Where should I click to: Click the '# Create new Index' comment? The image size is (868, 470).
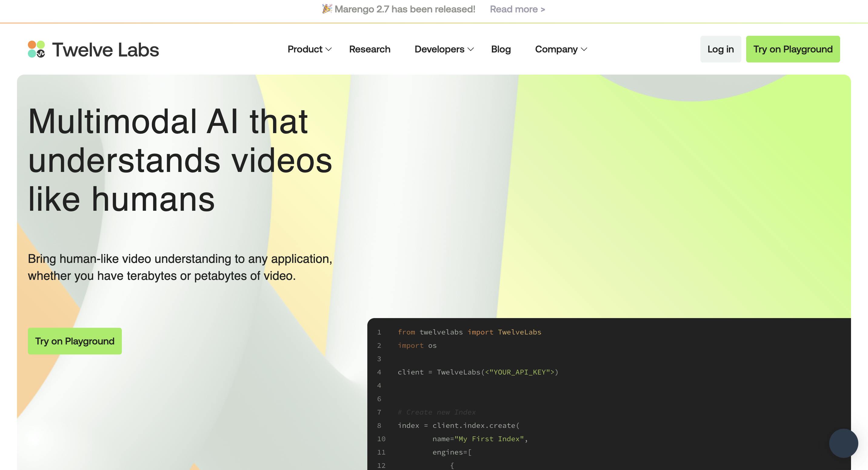point(437,412)
